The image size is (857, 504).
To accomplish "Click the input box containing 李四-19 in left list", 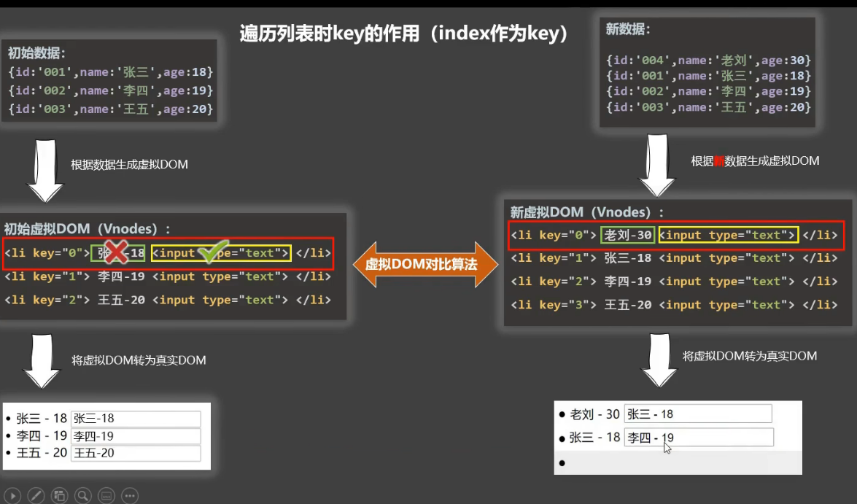I will [136, 436].
